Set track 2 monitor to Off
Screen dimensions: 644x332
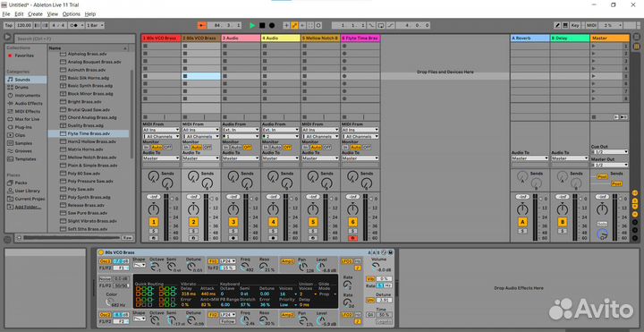pos(208,147)
